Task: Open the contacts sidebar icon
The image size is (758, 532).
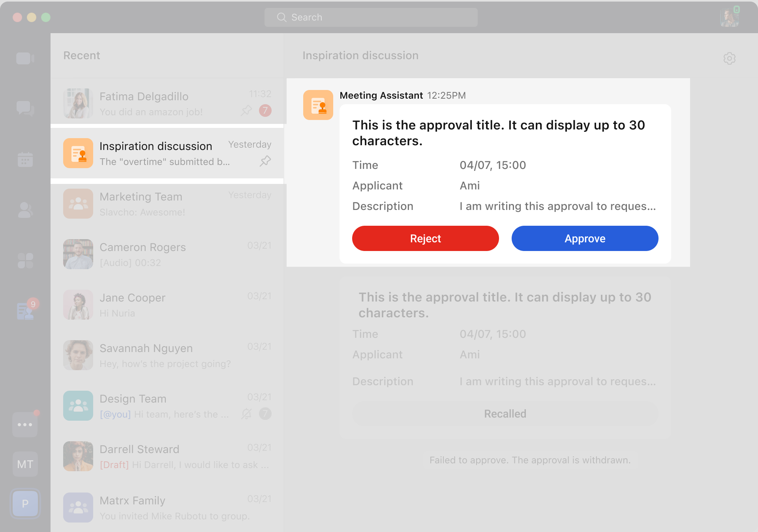Action: (25, 210)
